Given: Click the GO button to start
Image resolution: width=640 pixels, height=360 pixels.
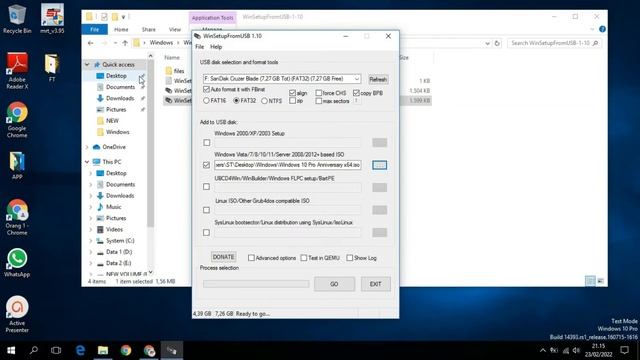Looking at the screenshot, I should tap(334, 284).
